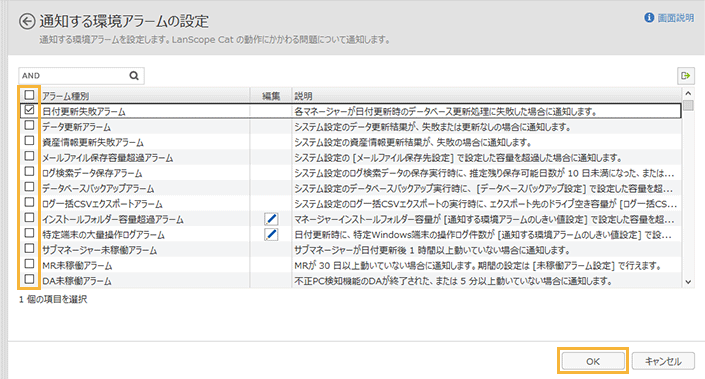Click the vertical scrollbar thumb
705x379 pixels.
coord(688,106)
